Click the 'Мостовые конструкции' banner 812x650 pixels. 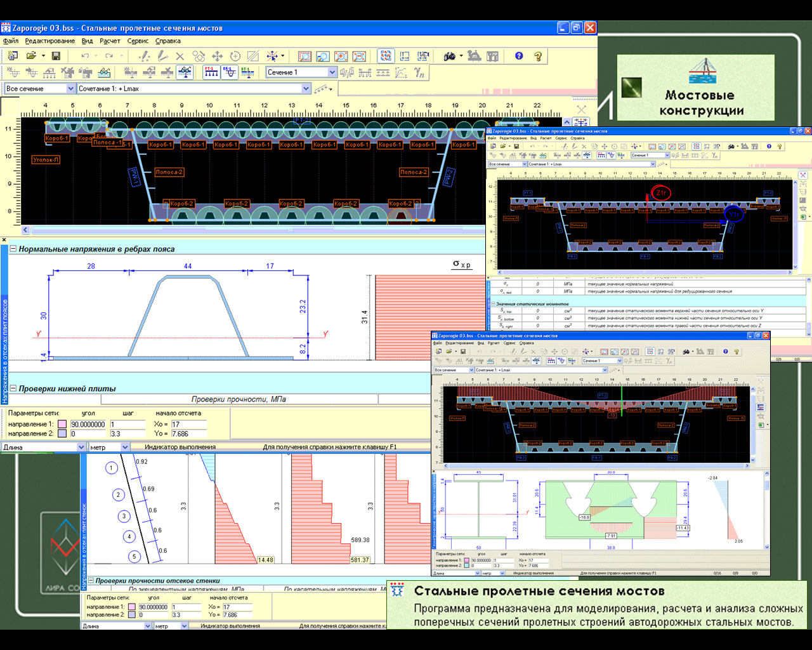[695, 88]
